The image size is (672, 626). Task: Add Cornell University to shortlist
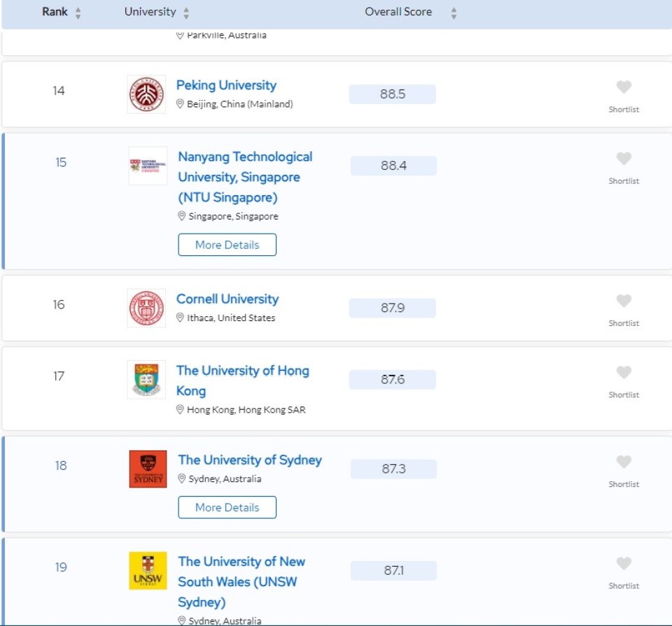coord(624,301)
